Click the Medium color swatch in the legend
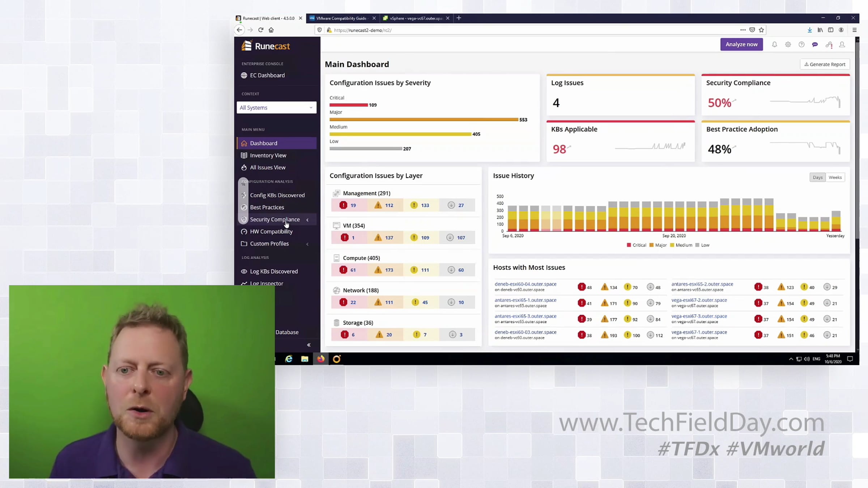The image size is (868, 488). point(672,245)
